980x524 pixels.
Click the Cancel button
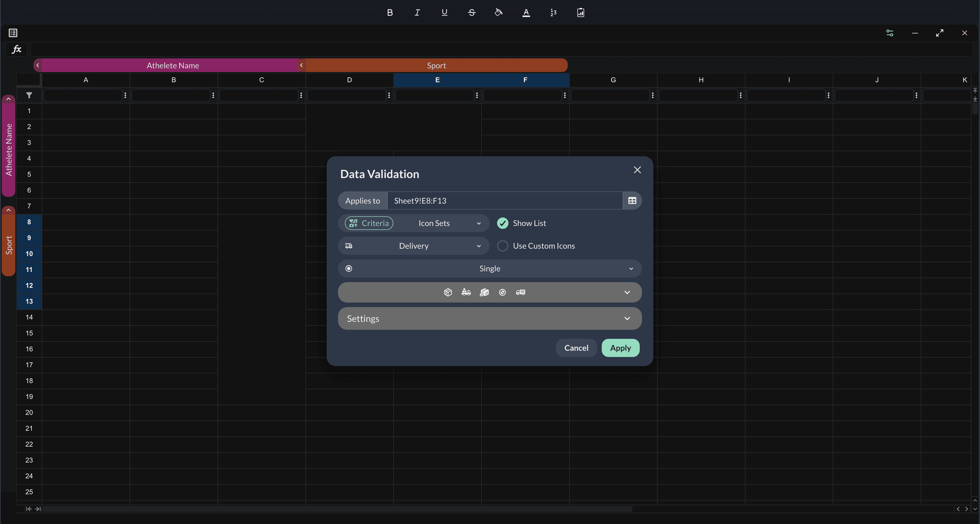(x=576, y=348)
